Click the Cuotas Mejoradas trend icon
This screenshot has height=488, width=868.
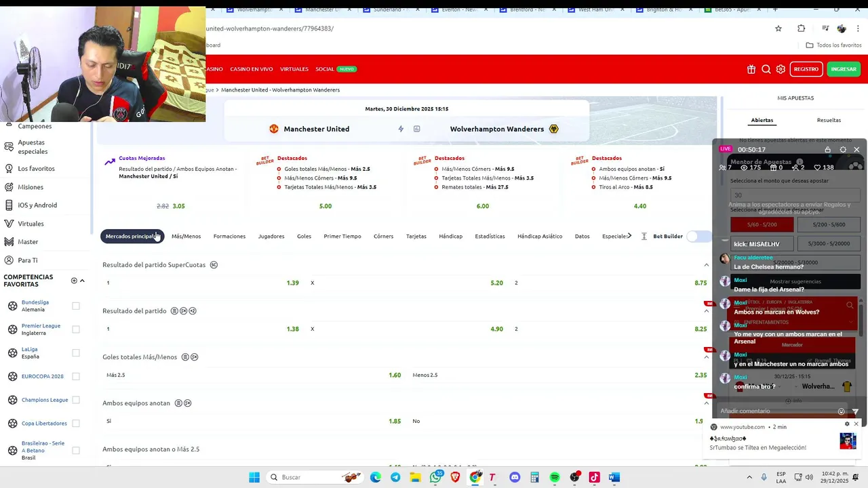[x=110, y=161]
